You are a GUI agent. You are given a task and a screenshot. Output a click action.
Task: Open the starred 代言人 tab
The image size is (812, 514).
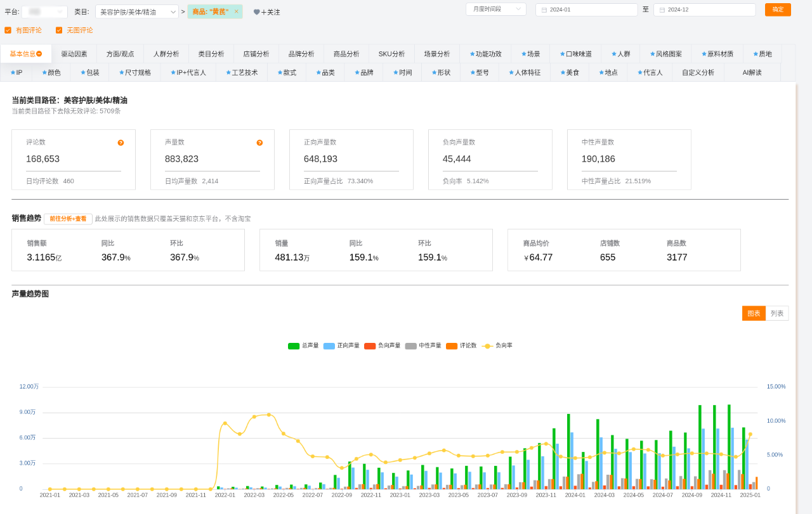[650, 72]
